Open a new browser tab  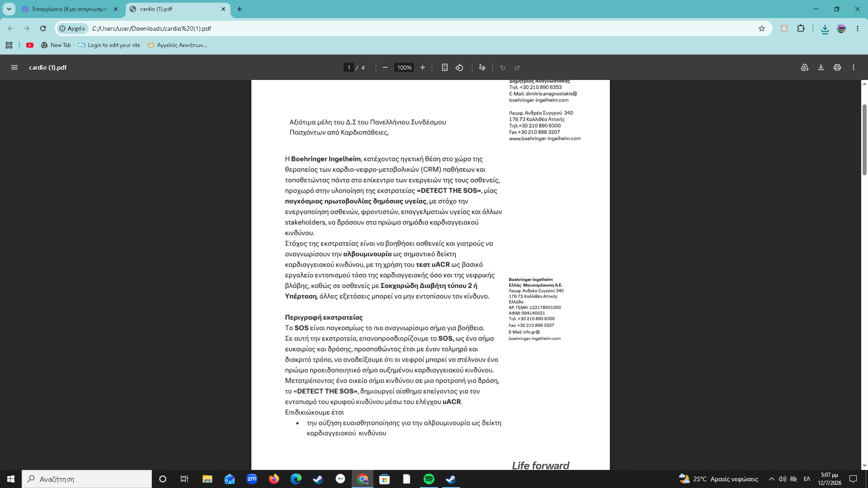[x=240, y=9]
